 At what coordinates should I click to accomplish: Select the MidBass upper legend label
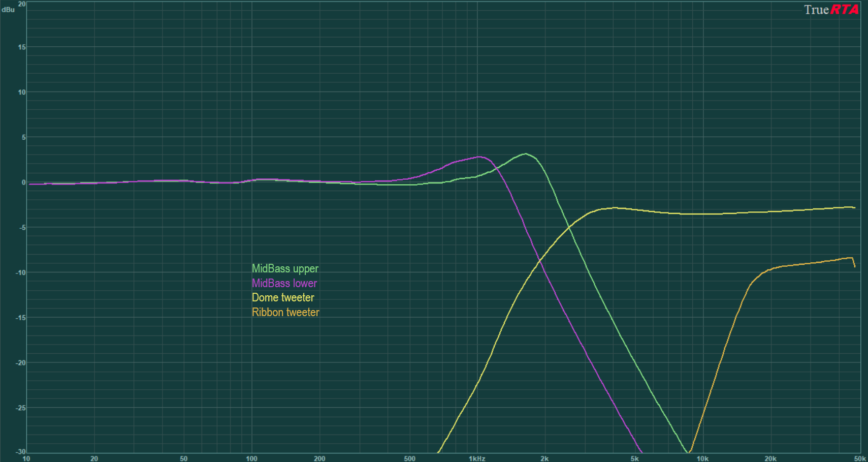point(285,268)
